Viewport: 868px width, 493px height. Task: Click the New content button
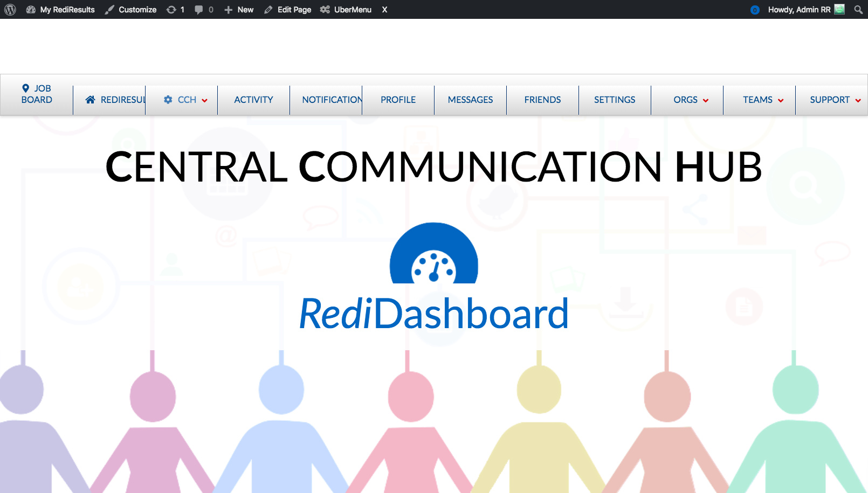[x=239, y=10]
